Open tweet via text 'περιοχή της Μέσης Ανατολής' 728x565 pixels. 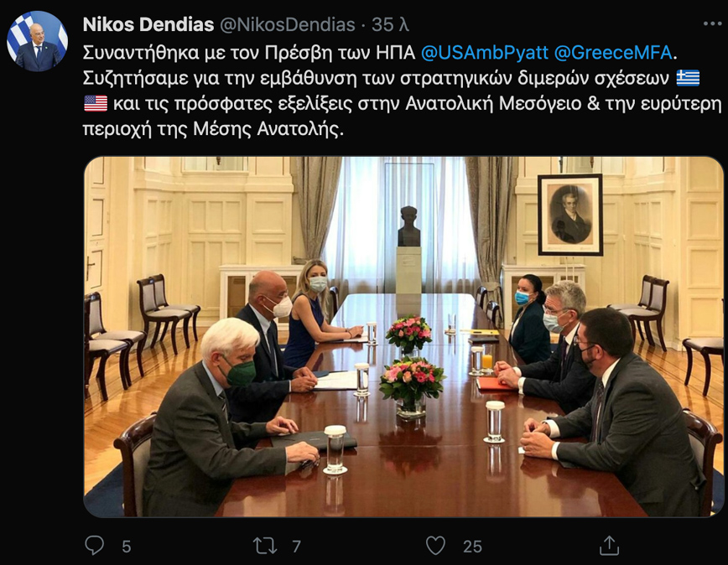coord(213,129)
